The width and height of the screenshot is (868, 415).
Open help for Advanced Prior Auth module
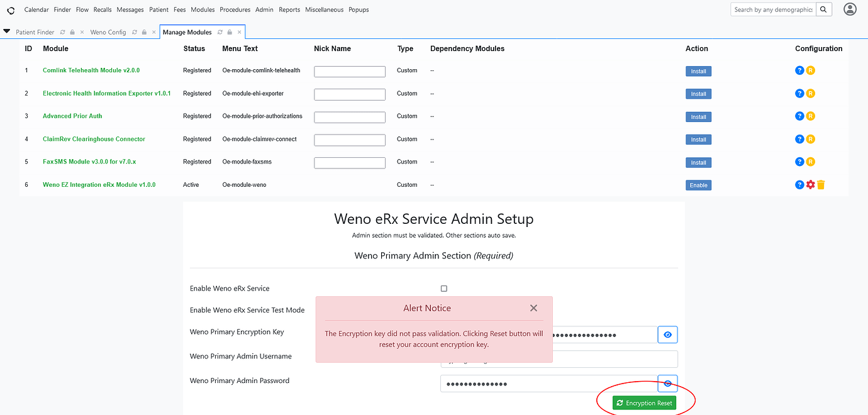pos(799,116)
